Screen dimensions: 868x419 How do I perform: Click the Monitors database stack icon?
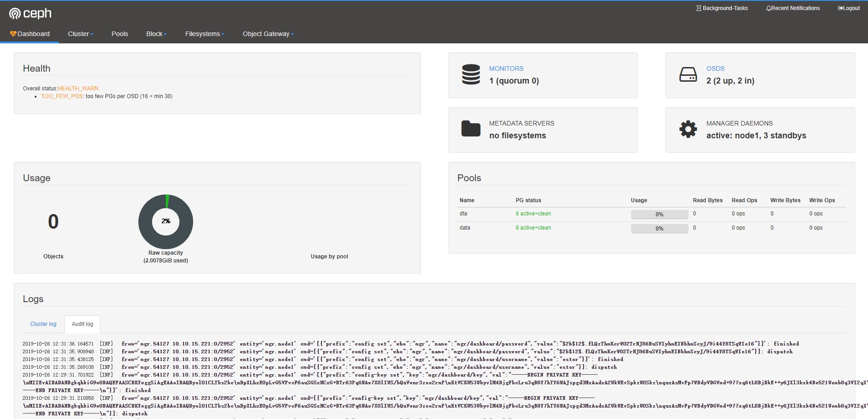point(471,74)
